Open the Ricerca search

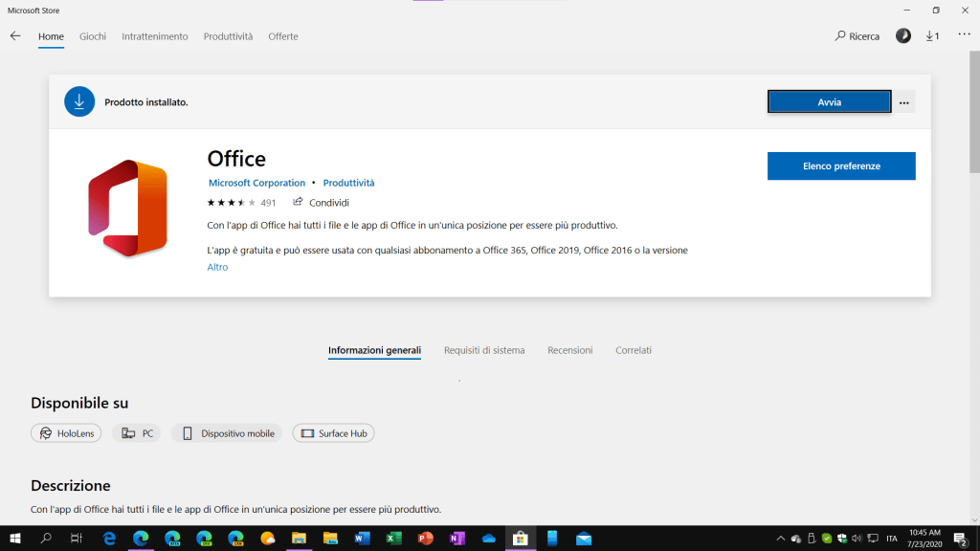pos(857,36)
